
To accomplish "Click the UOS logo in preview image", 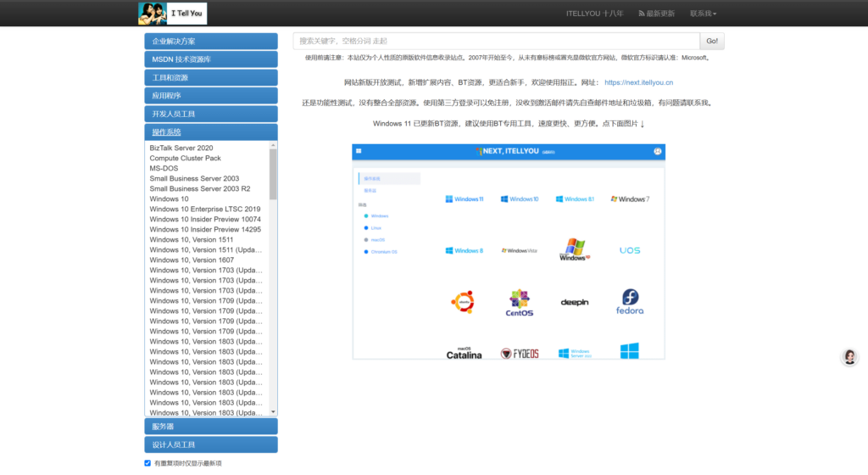I will click(630, 251).
